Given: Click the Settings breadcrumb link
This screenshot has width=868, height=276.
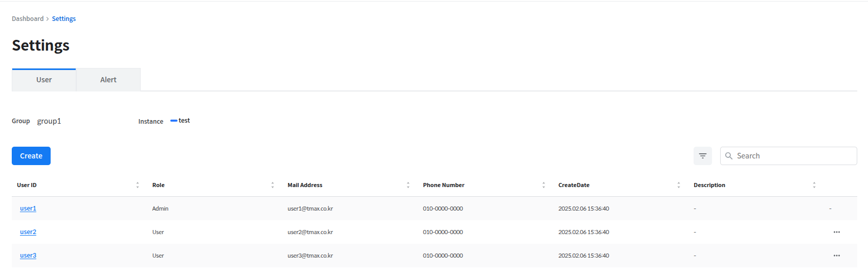Looking at the screenshot, I should pos(64,19).
